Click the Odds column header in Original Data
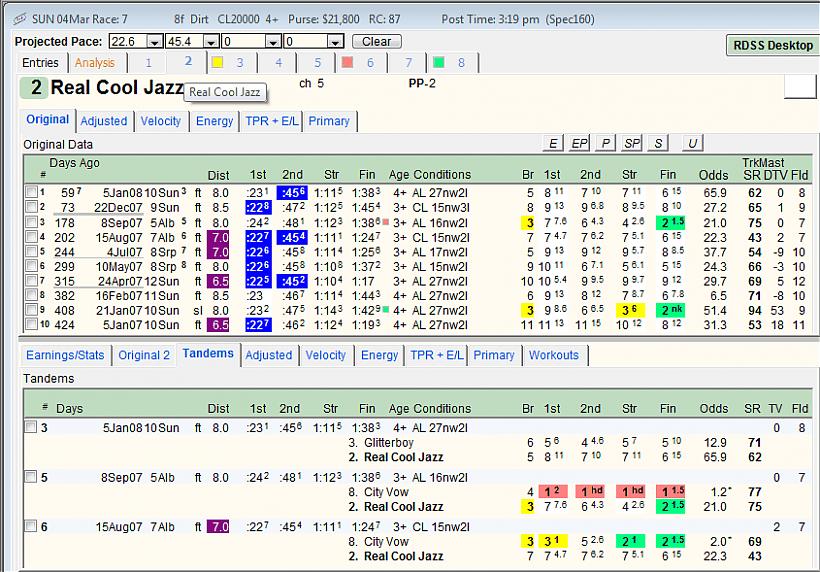Image resolution: width=820 pixels, height=572 pixels. click(713, 175)
